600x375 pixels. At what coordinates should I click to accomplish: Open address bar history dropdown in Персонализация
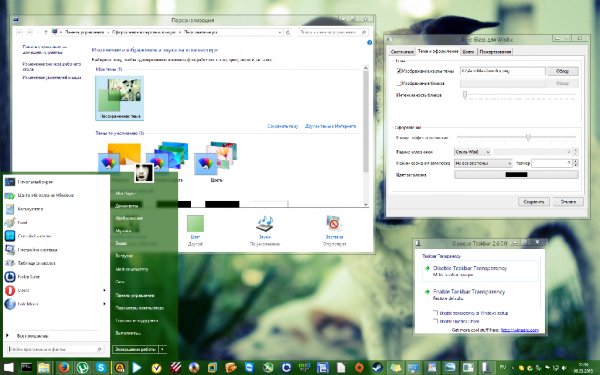(x=280, y=33)
